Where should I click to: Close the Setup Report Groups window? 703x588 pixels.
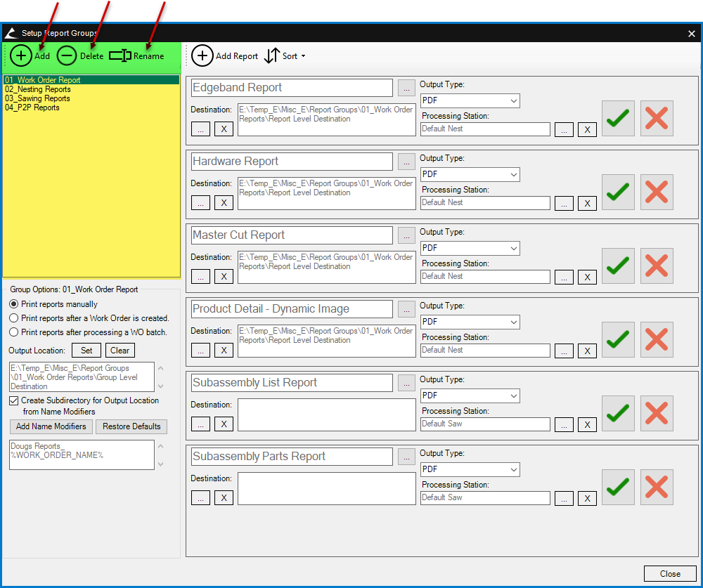coord(691,34)
